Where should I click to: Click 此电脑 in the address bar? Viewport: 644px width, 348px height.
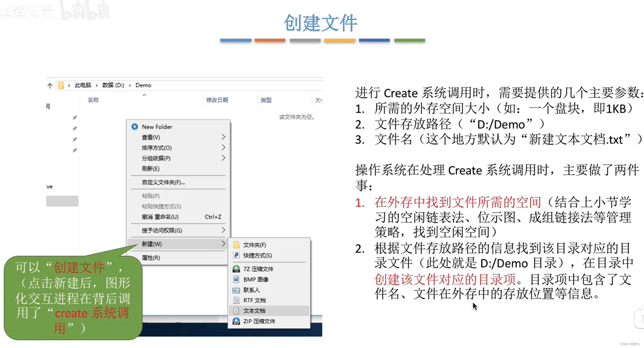tap(83, 85)
